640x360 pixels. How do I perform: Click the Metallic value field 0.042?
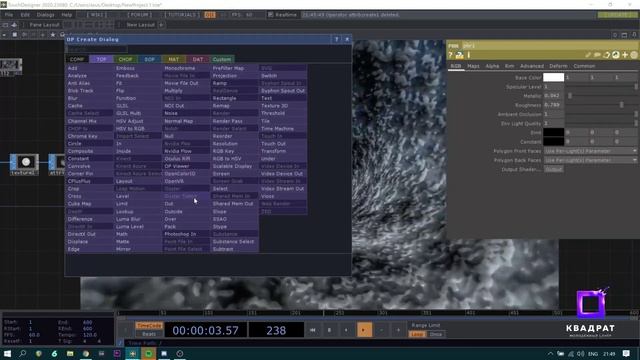tap(553, 96)
